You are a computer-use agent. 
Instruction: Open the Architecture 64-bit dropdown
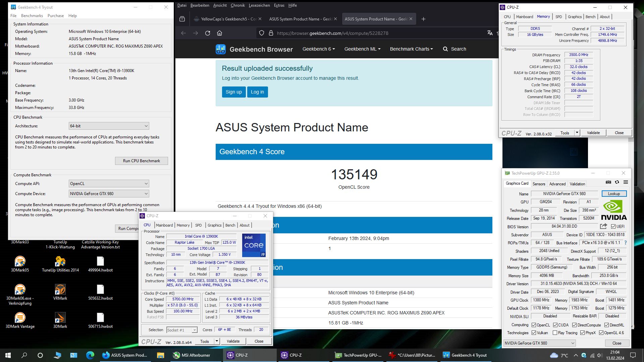pos(109,126)
